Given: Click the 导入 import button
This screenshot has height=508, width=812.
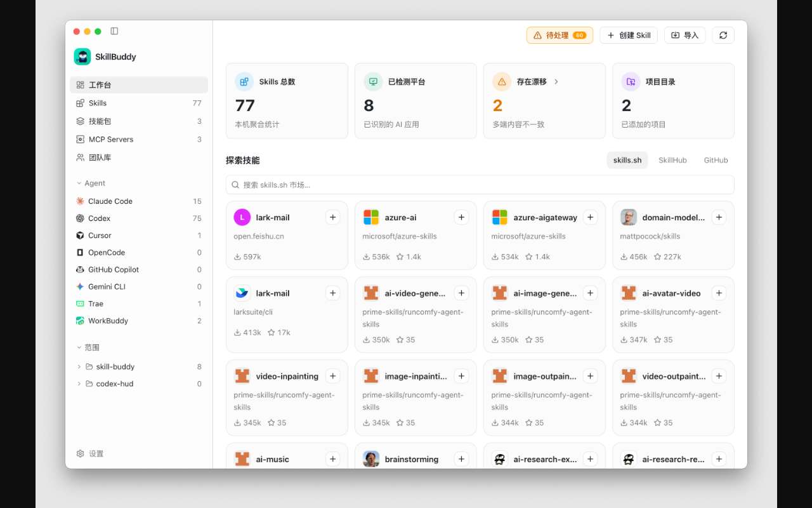Looking at the screenshot, I should pos(685,36).
